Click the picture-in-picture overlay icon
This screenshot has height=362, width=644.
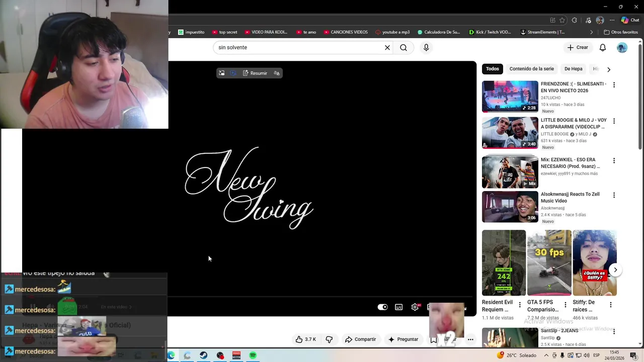pyautogui.click(x=221, y=73)
